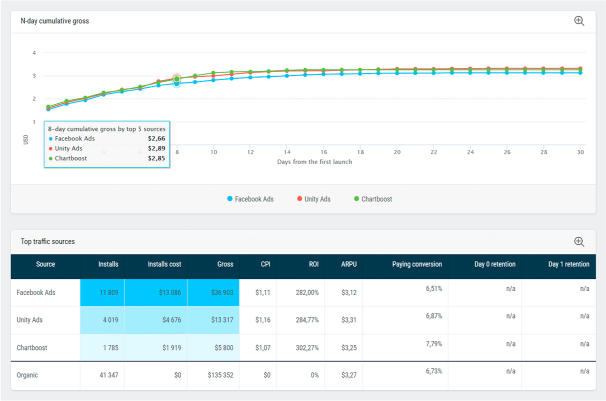Click Facebook Ads installs cell 11 809
The image size is (606, 401).
pyautogui.click(x=109, y=292)
